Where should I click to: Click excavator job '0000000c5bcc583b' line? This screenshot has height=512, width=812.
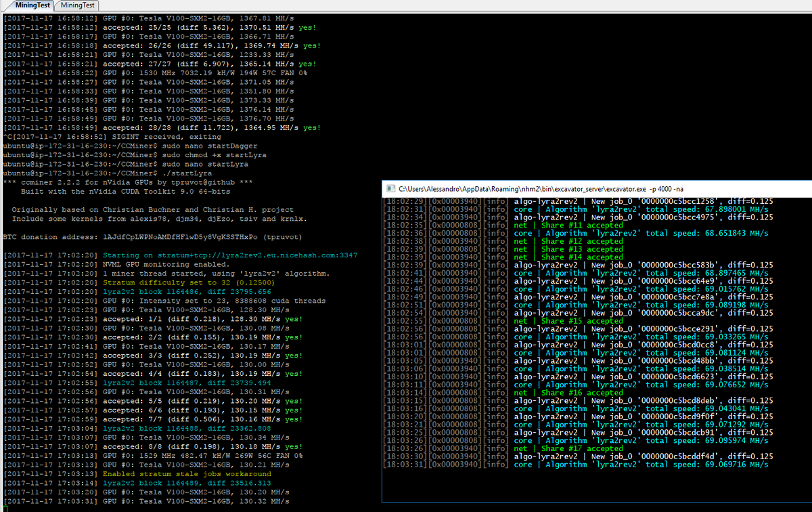tap(579, 265)
